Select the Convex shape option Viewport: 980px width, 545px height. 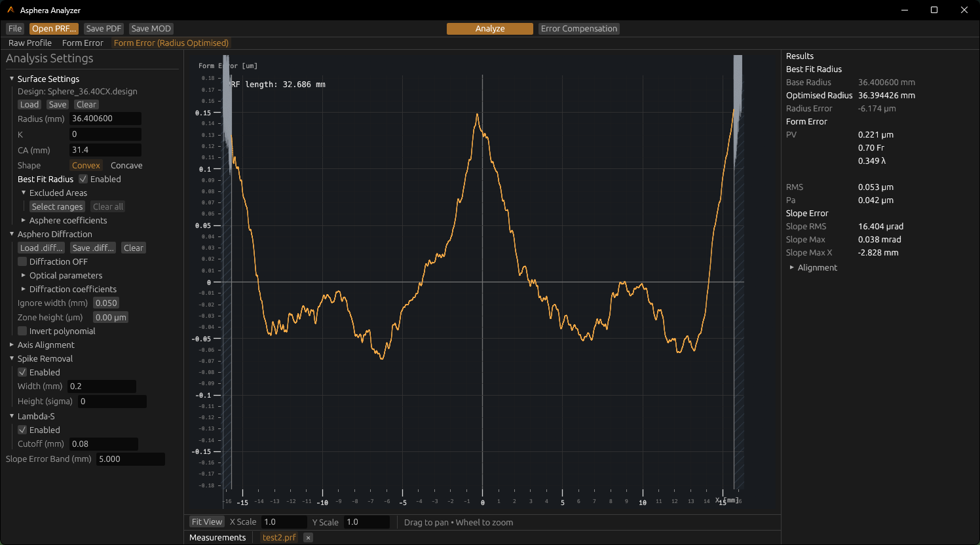86,165
